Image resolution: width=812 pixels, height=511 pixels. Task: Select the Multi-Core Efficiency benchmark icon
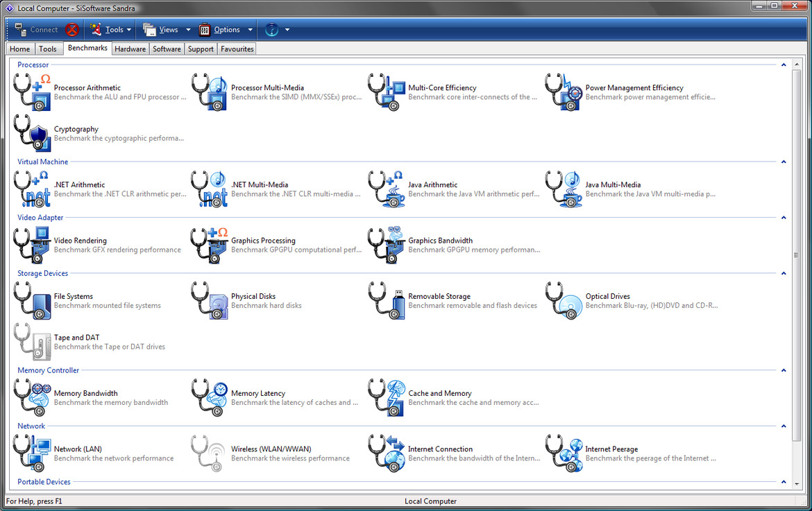click(387, 92)
